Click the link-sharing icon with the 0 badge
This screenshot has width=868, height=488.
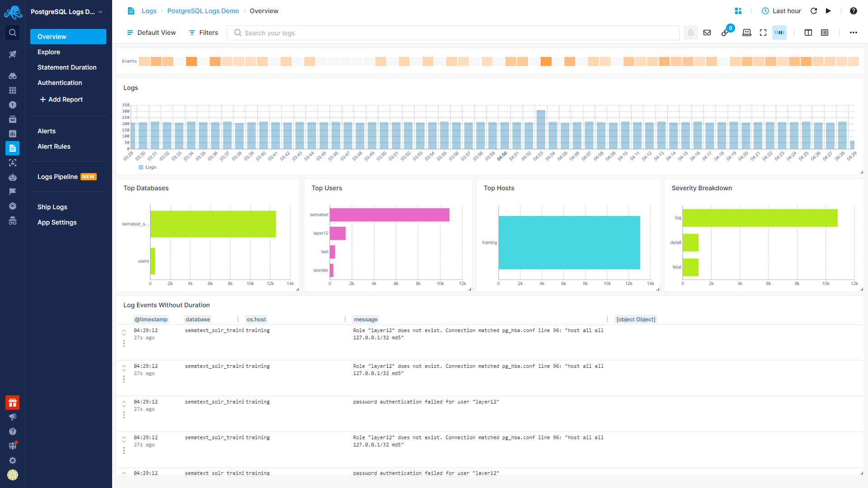(x=725, y=33)
